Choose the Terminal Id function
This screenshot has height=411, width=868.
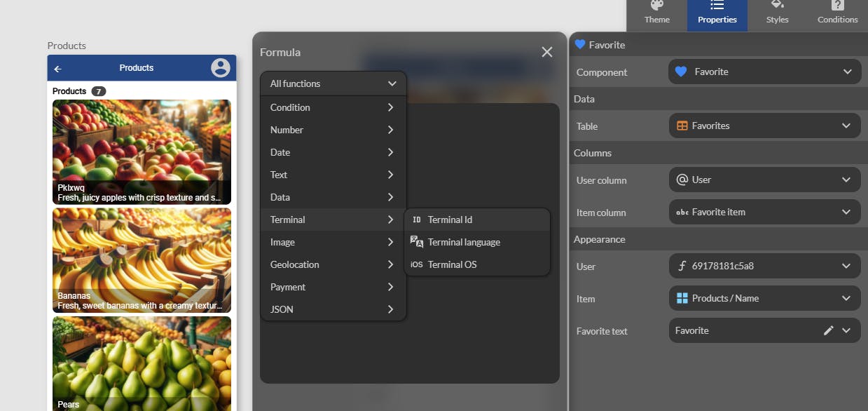tap(477, 220)
